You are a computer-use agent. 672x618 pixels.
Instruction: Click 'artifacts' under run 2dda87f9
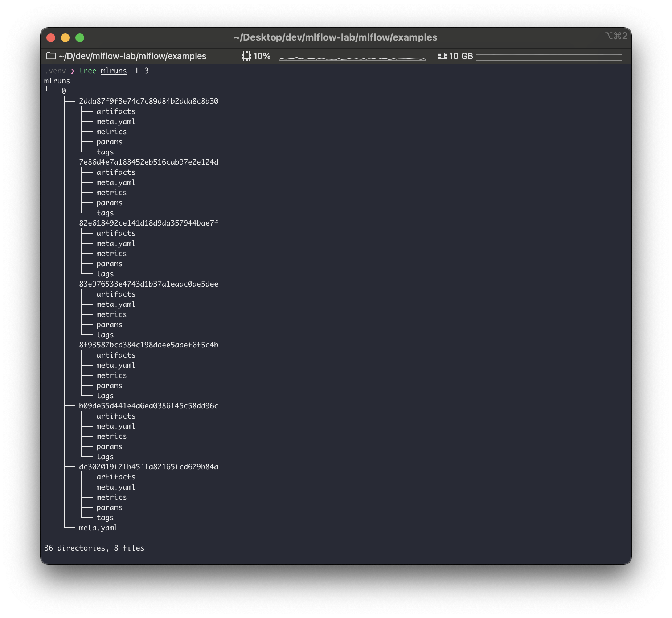(116, 111)
